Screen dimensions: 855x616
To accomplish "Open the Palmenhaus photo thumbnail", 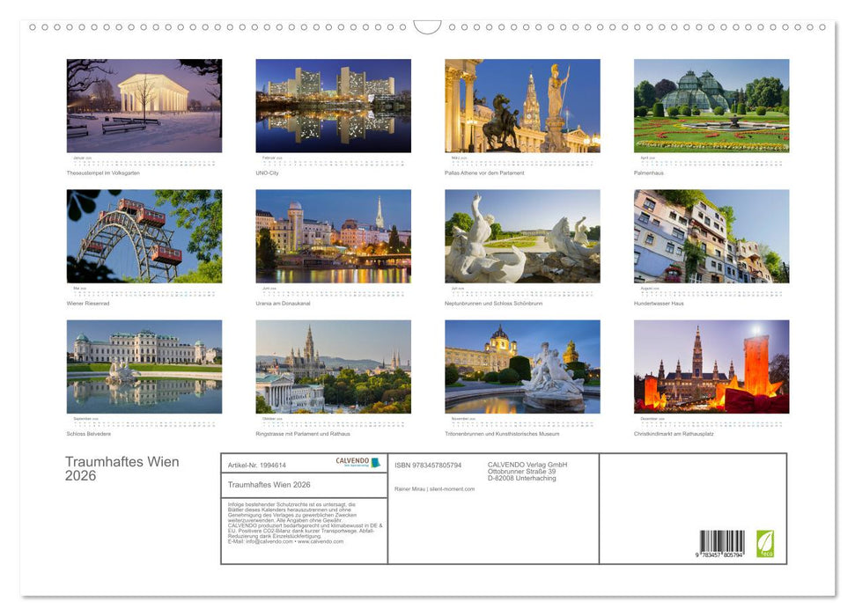I will [x=711, y=105].
